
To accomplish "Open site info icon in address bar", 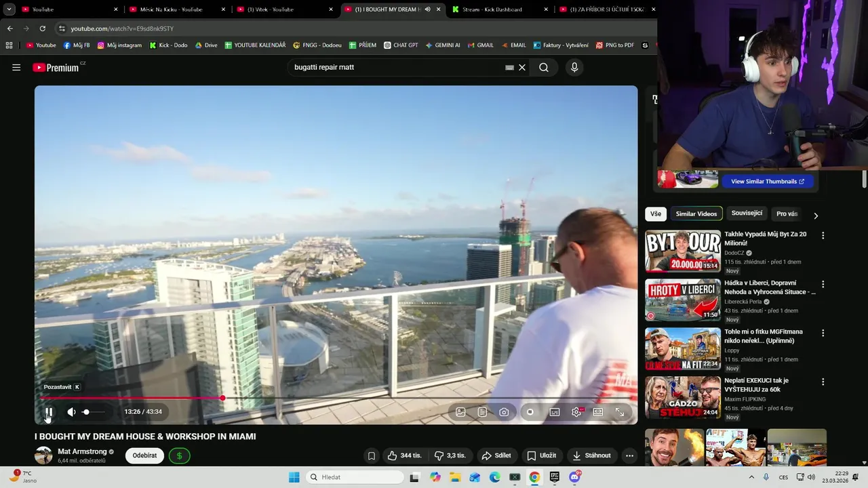I will [62, 28].
